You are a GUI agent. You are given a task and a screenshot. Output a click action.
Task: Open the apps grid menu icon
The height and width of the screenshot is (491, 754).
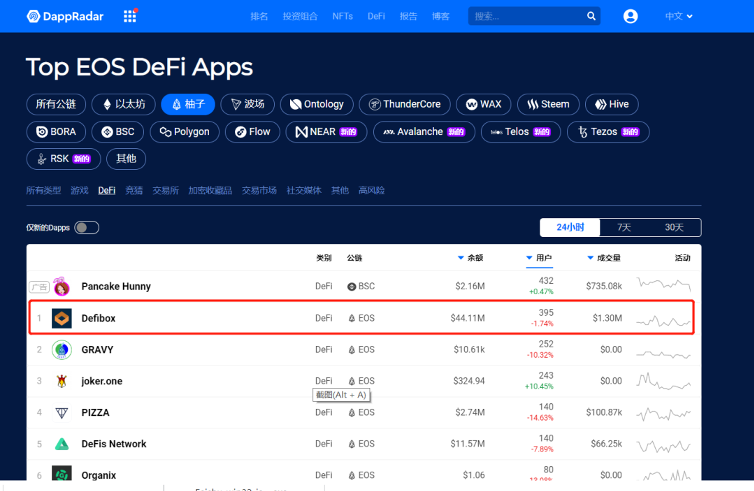point(130,16)
